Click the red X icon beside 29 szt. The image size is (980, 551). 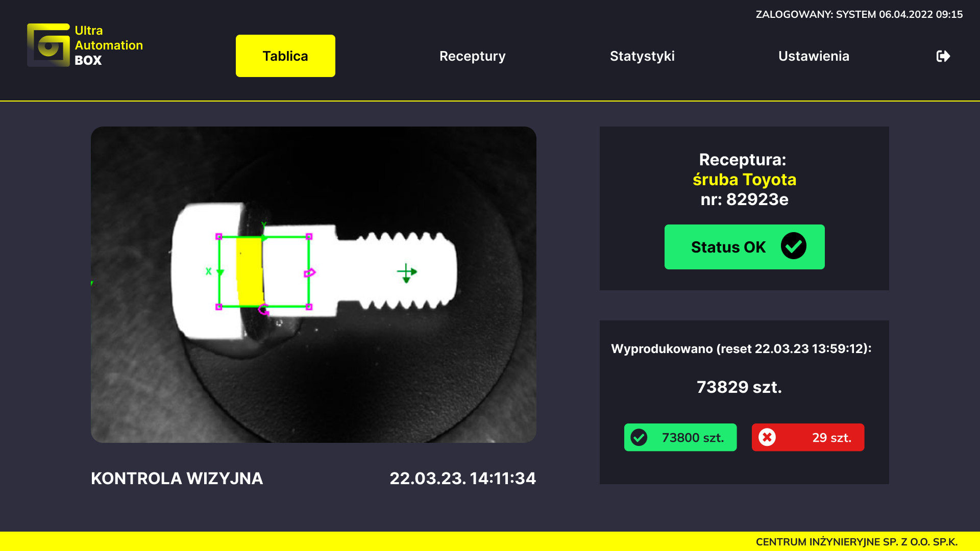(767, 437)
